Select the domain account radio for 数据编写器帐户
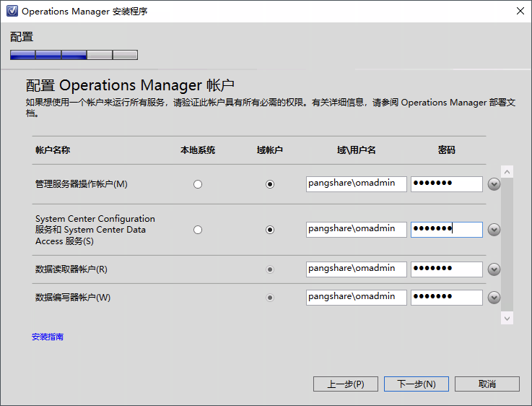The image size is (532, 406). 270,298
